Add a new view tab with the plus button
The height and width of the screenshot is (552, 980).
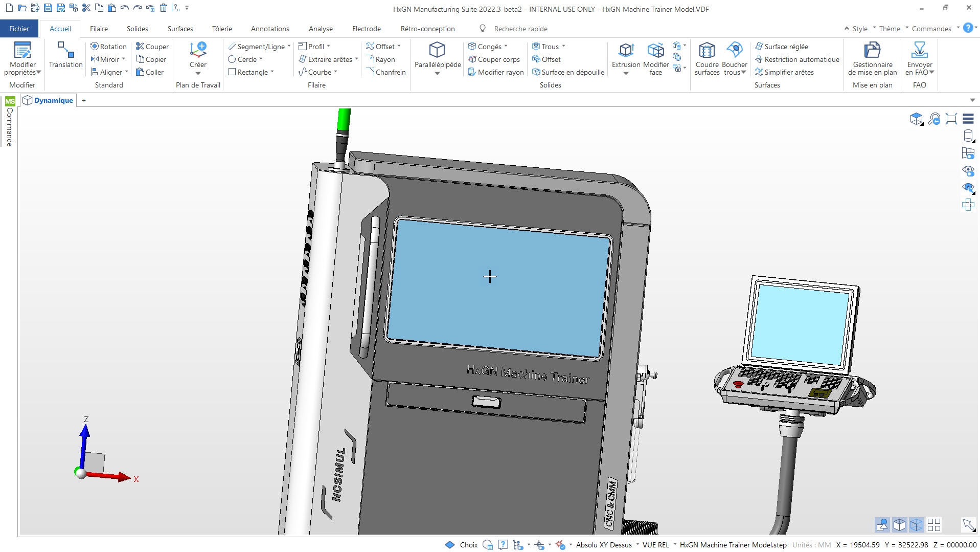pyautogui.click(x=84, y=100)
